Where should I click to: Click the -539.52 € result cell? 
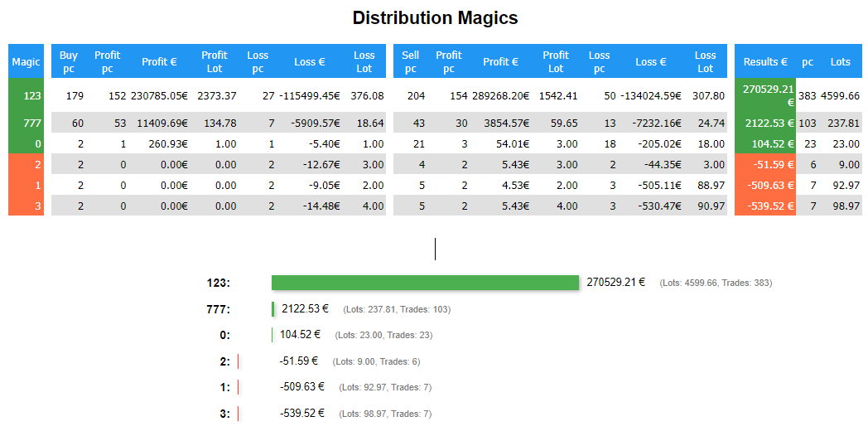[764, 206]
